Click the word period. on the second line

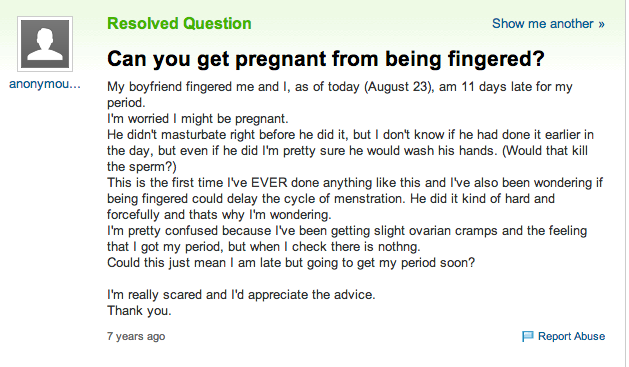[x=126, y=103]
